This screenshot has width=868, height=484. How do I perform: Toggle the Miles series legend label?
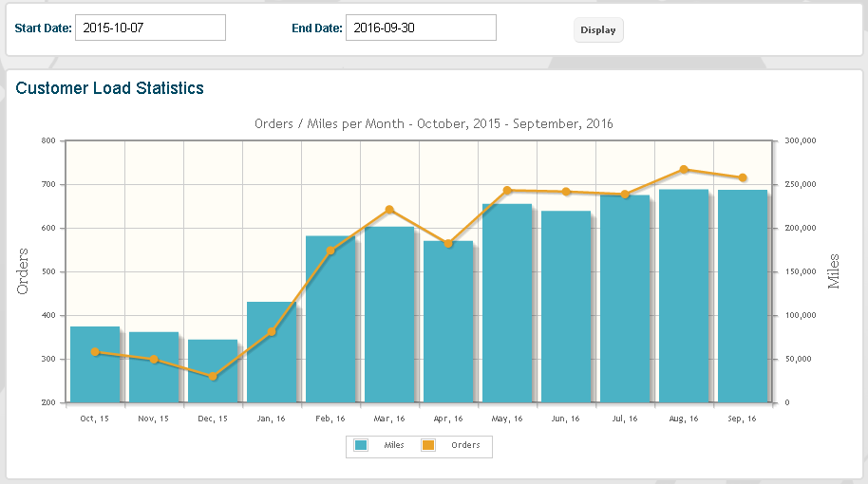tap(394, 445)
